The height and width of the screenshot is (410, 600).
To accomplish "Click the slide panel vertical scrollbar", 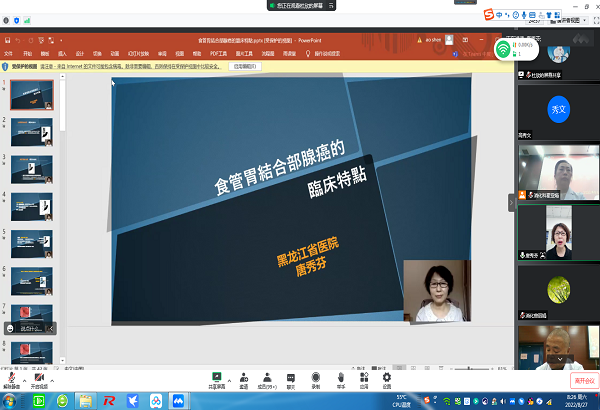I will pos(62,200).
